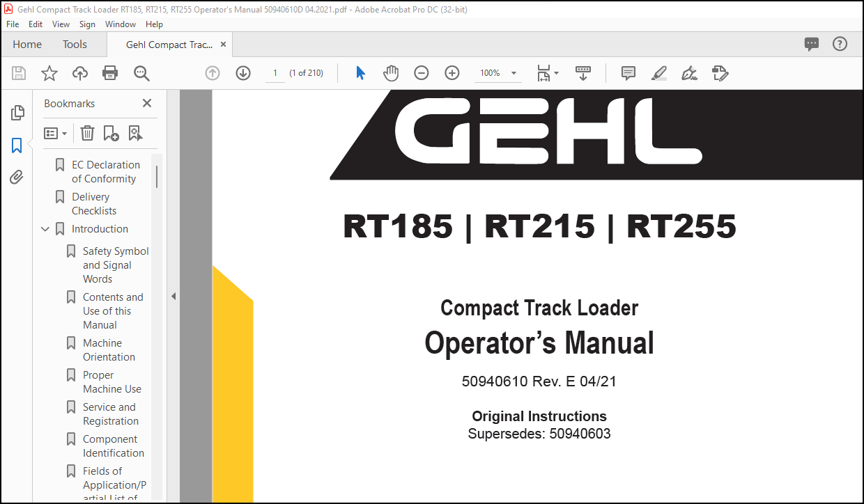
Task: Open the Proper Machine Use bookmark
Action: 111,382
